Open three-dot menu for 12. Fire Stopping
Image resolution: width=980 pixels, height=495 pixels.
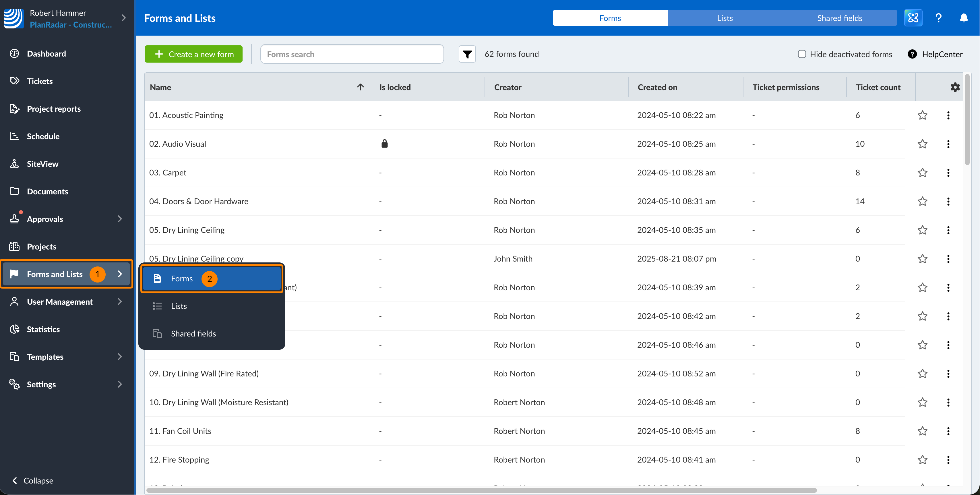[x=948, y=460]
